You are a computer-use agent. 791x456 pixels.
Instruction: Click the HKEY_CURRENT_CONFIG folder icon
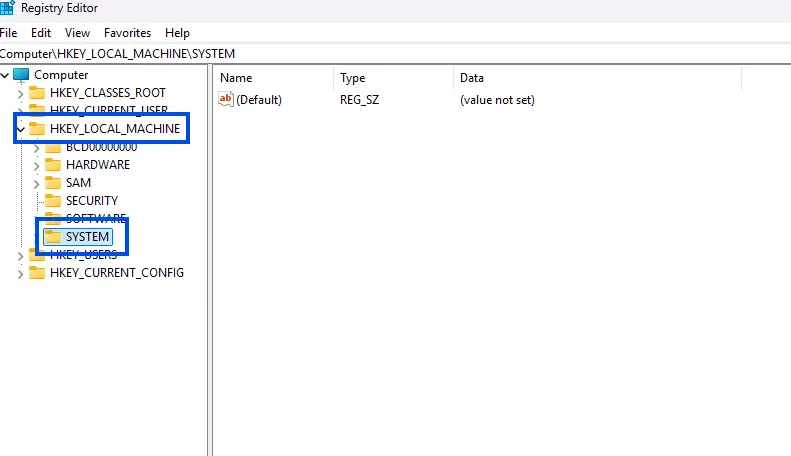[37, 273]
